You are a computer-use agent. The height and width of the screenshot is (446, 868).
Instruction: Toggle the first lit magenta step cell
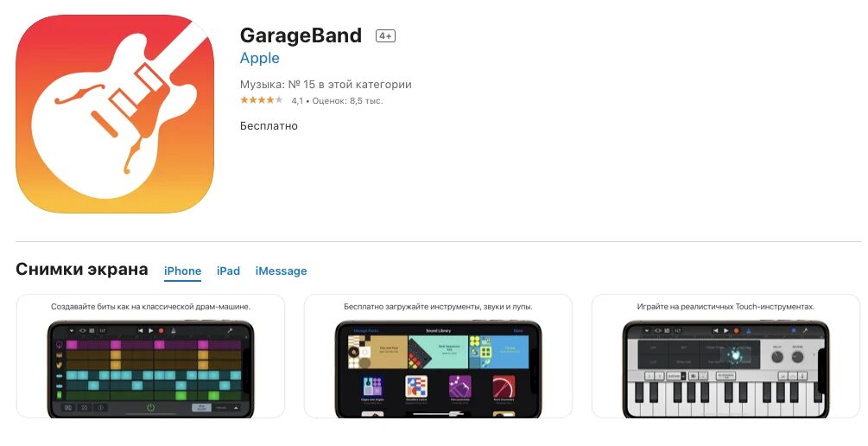tap(72, 345)
